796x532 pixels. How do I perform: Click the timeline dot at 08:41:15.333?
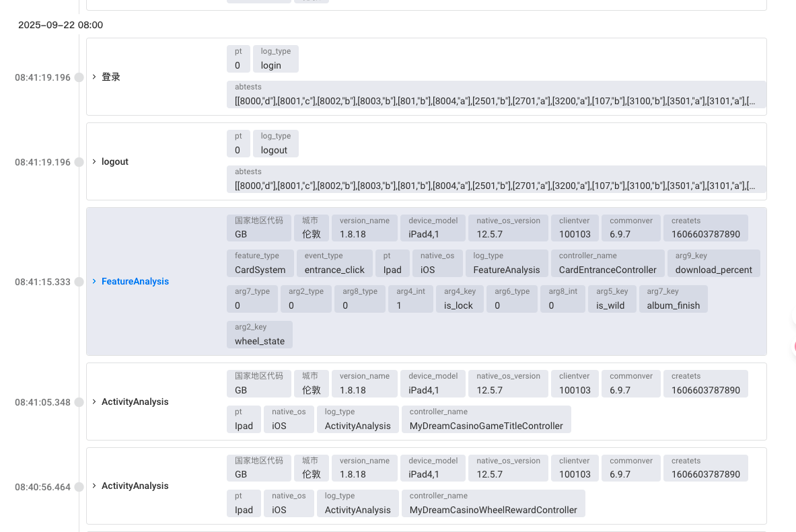point(79,282)
